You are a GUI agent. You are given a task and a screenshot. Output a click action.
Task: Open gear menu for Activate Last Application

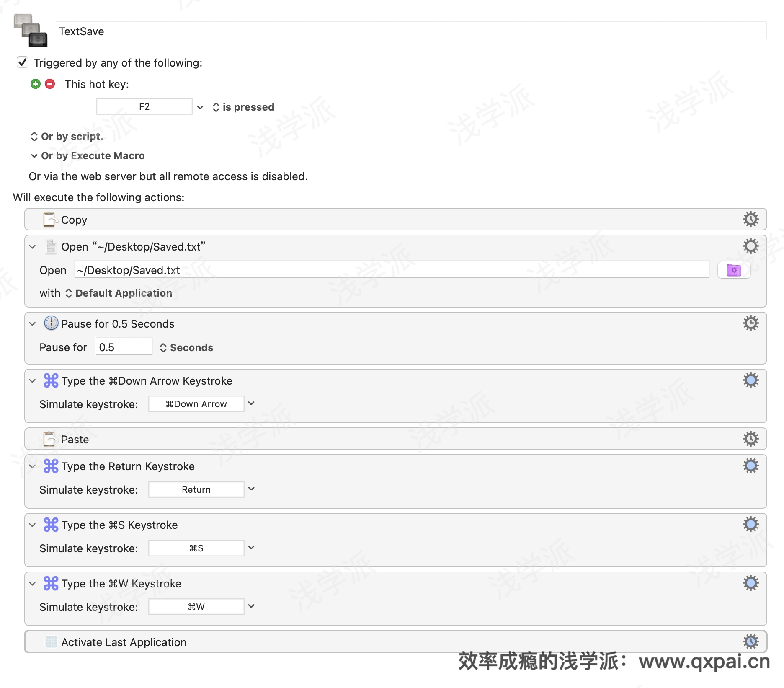click(x=750, y=641)
